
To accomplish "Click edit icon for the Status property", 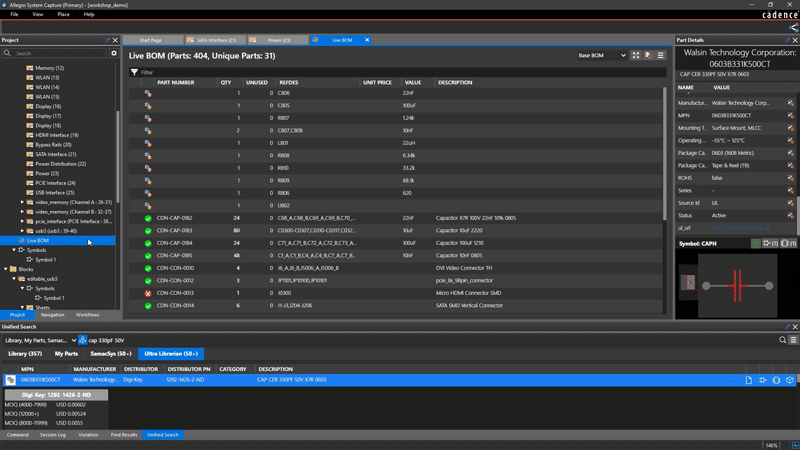I will pos(790,215).
